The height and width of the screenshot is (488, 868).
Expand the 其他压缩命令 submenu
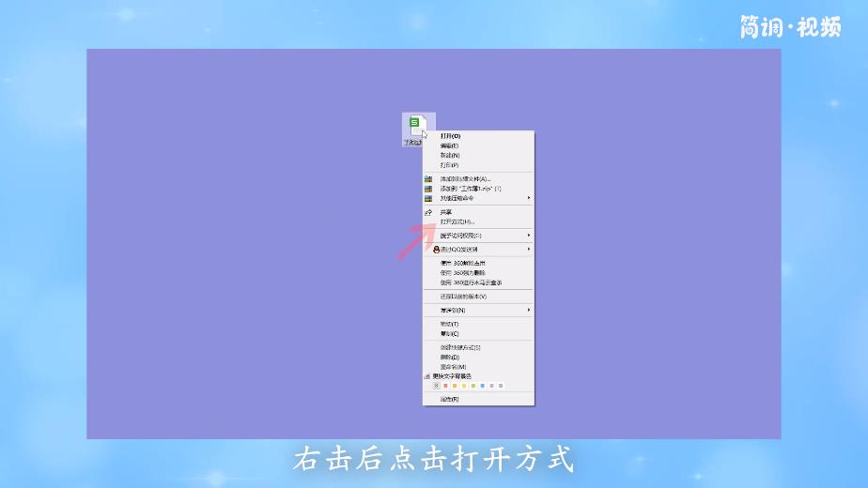click(x=478, y=198)
